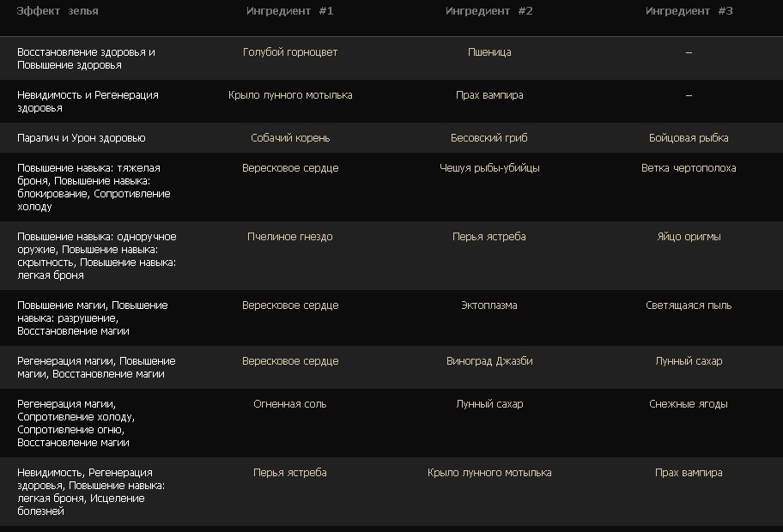Select the "Пчелиное гнездо" ingredient
The width and height of the screenshot is (783, 532).
click(290, 237)
